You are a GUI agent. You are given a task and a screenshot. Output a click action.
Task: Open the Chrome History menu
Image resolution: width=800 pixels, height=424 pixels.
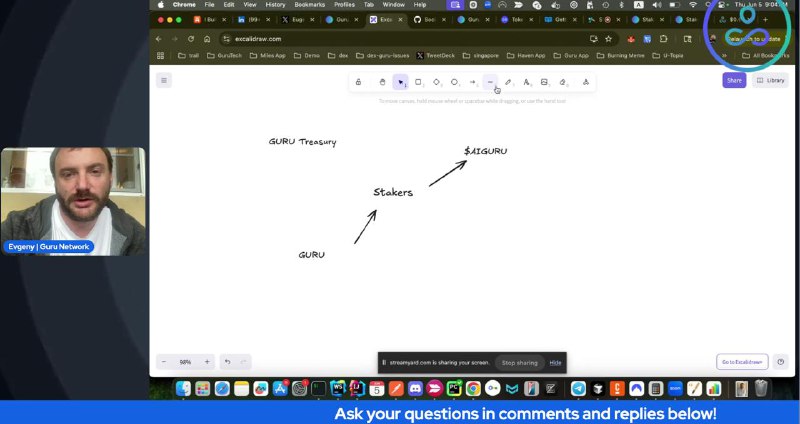click(x=275, y=5)
